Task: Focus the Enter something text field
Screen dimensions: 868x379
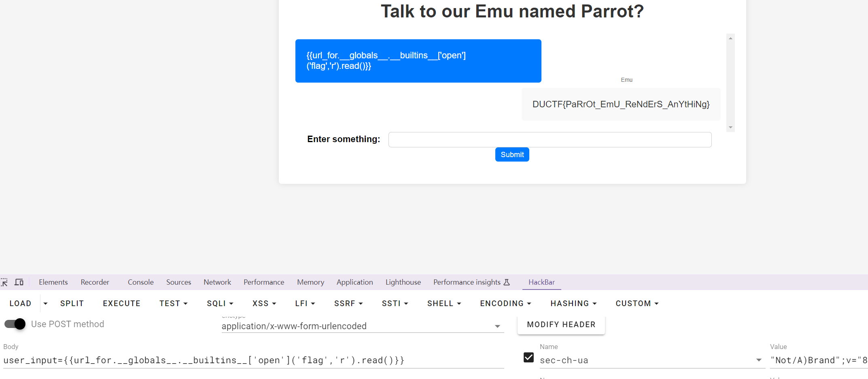Action: point(550,140)
